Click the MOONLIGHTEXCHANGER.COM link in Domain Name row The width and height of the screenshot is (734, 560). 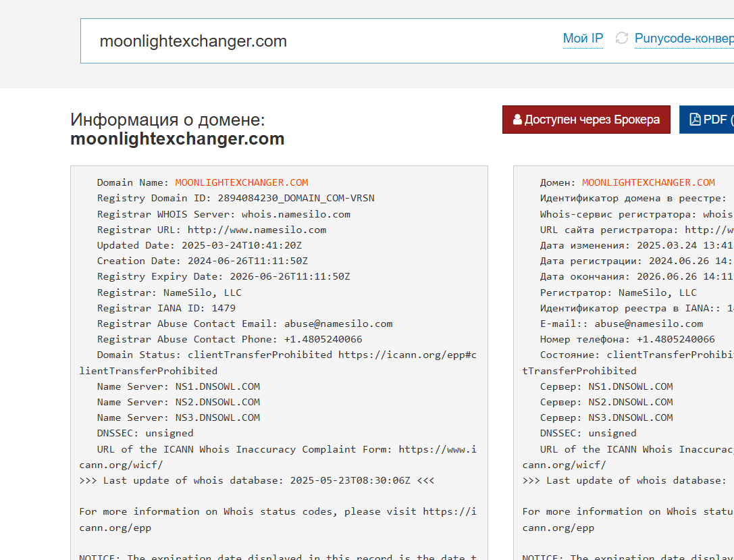242,182
